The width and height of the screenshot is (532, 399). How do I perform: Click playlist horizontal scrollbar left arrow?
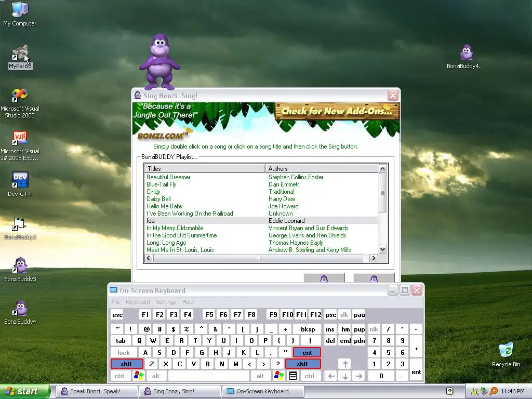[x=148, y=258]
